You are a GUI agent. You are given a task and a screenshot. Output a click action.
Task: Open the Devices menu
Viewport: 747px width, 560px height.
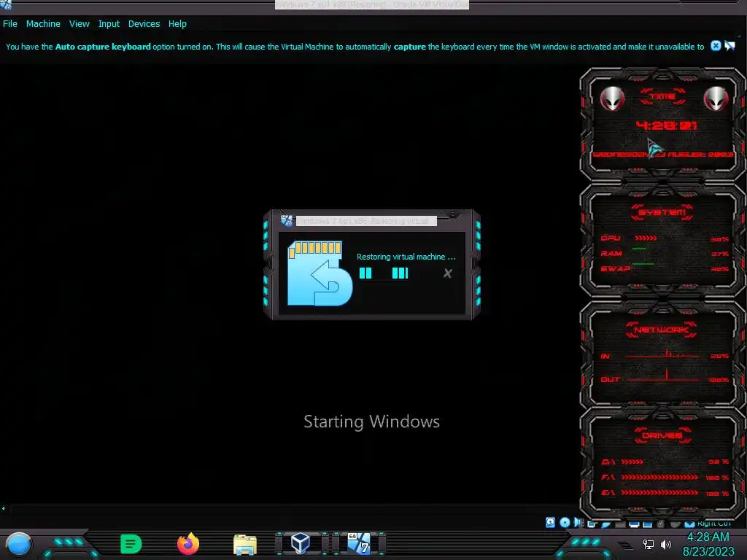(x=144, y=24)
